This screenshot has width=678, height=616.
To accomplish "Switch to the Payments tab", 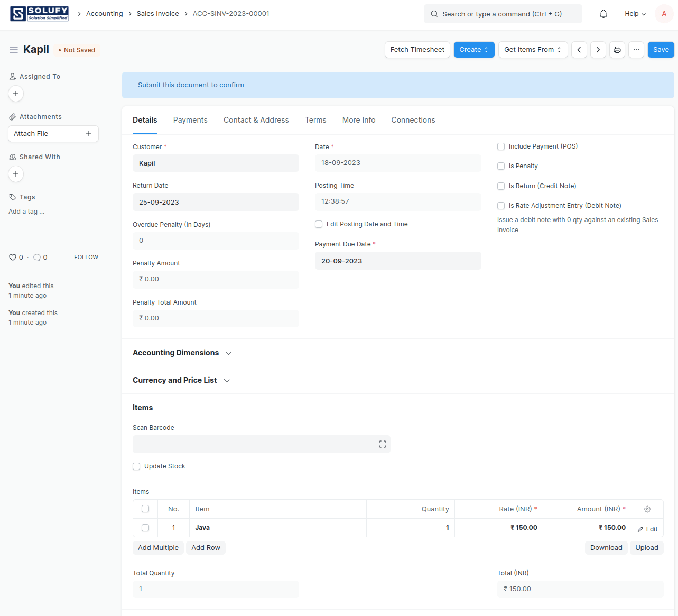I will click(190, 120).
